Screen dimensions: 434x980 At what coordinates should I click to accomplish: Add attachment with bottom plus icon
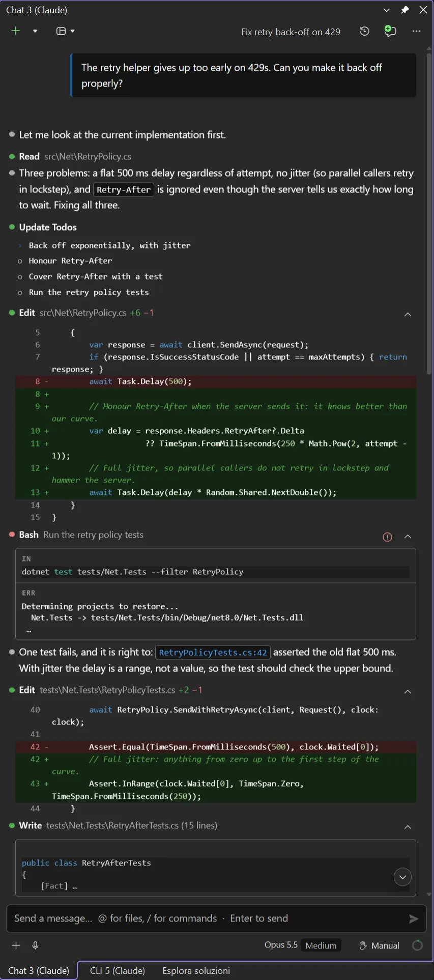click(x=16, y=945)
